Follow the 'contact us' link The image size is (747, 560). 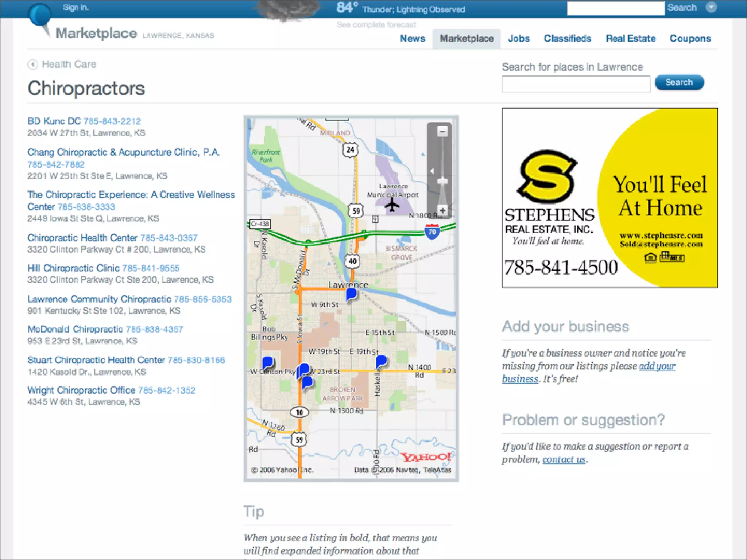(x=564, y=459)
